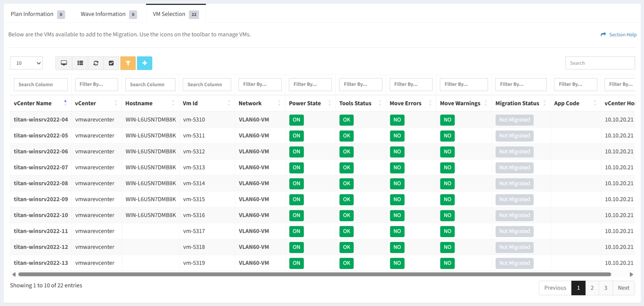Open the Move Warnings Filter By dropdown
This screenshot has height=306, width=644.
click(x=464, y=84)
